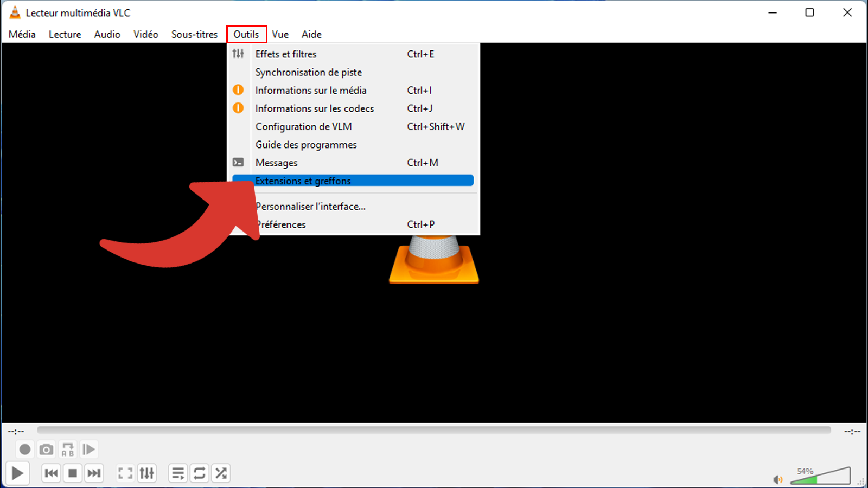The height and width of the screenshot is (488, 868).
Task: Select Synchronisation de piste
Action: [x=353, y=72]
